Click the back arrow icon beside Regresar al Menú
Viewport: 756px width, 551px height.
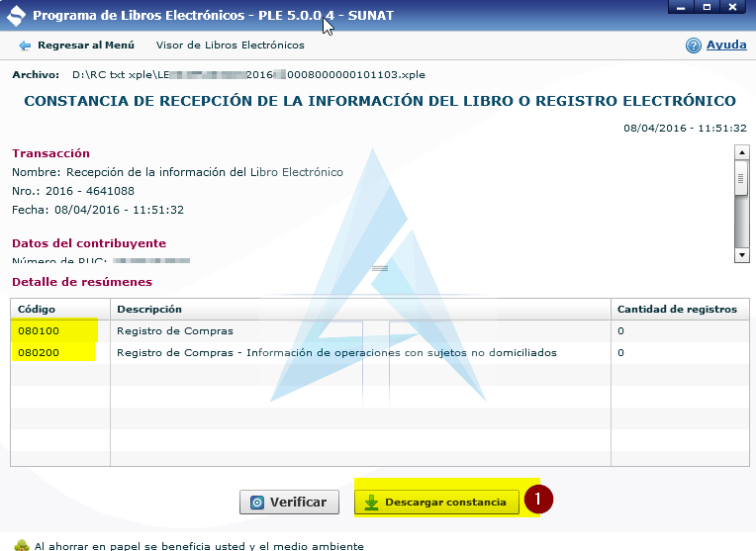(25, 46)
